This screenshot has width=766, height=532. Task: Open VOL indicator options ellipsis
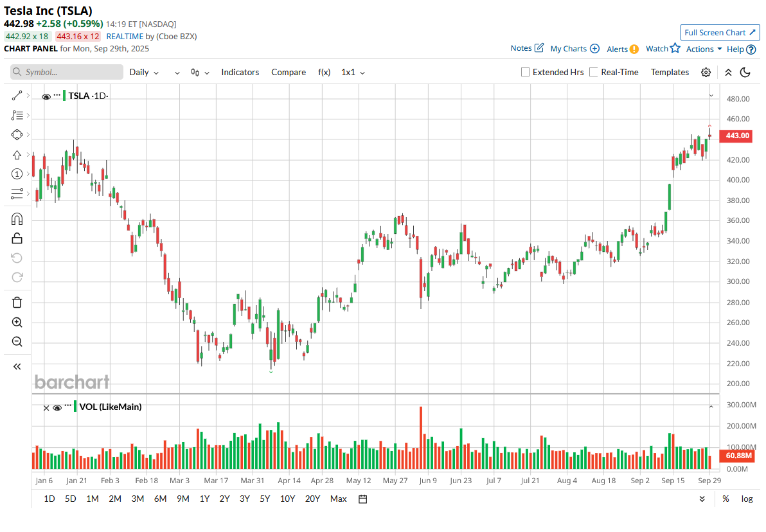(x=68, y=406)
